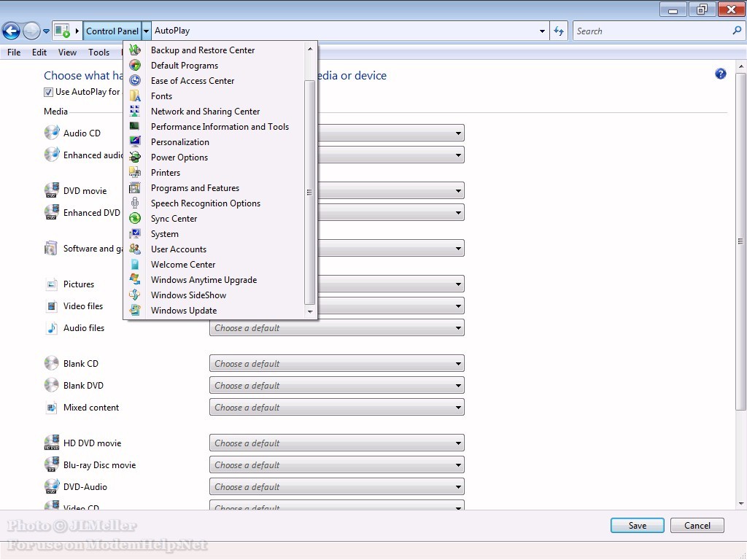
Task: Click the Sync Center icon
Action: tap(135, 218)
